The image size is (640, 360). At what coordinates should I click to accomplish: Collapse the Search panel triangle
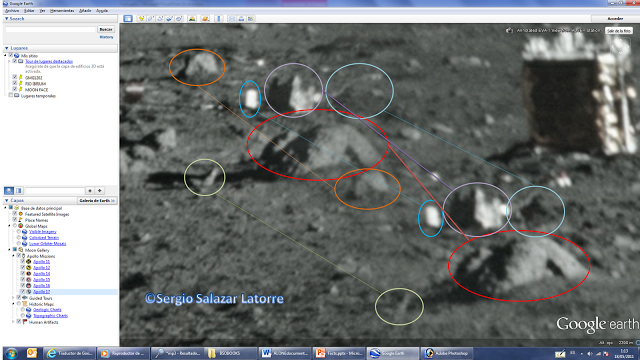point(7,19)
